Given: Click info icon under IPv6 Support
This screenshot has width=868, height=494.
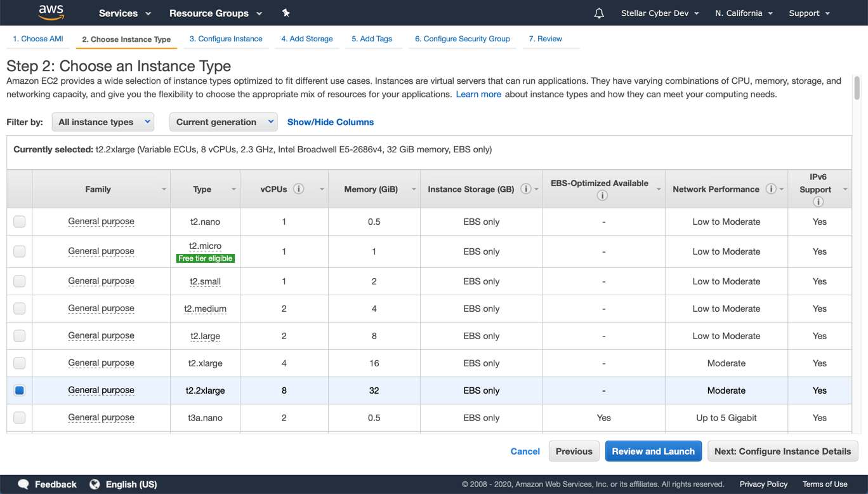Looking at the screenshot, I should pyautogui.click(x=818, y=202).
